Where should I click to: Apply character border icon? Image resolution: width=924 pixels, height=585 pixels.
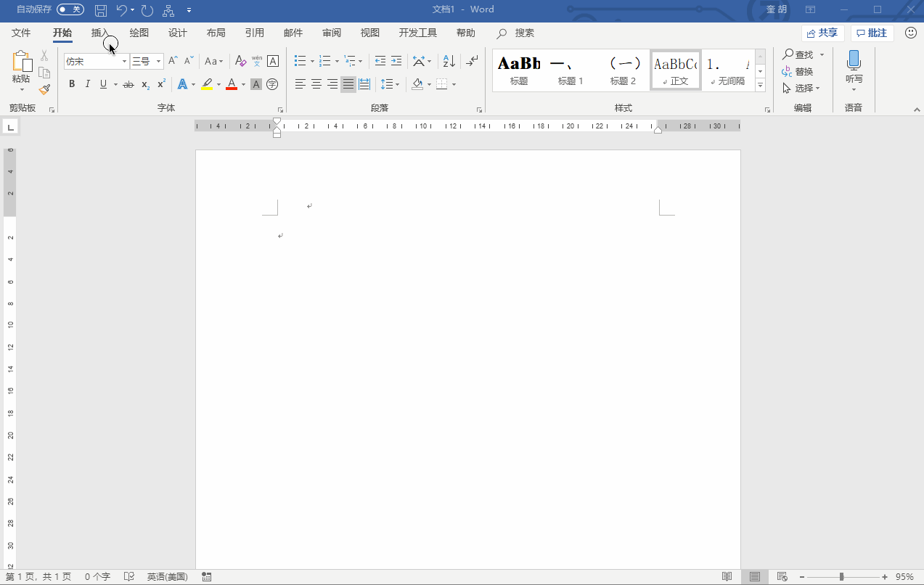(x=273, y=61)
